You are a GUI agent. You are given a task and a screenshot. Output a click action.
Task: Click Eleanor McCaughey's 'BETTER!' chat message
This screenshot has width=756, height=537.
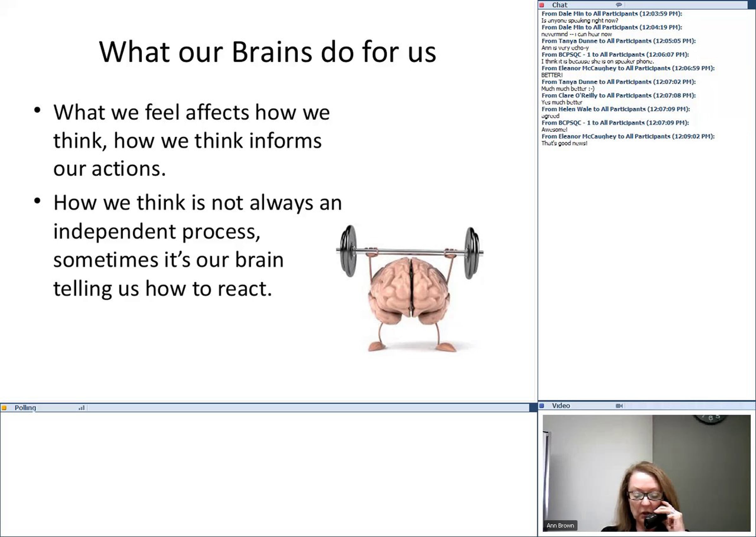pos(552,75)
